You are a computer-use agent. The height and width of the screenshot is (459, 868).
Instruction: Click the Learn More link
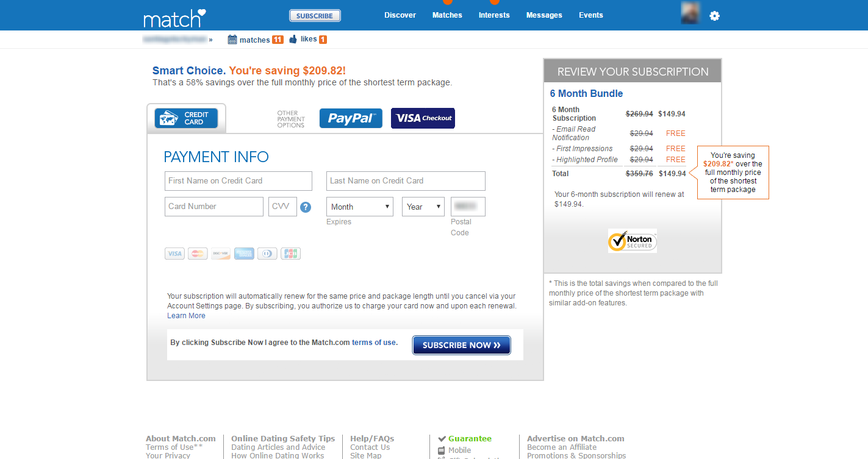[x=186, y=316]
